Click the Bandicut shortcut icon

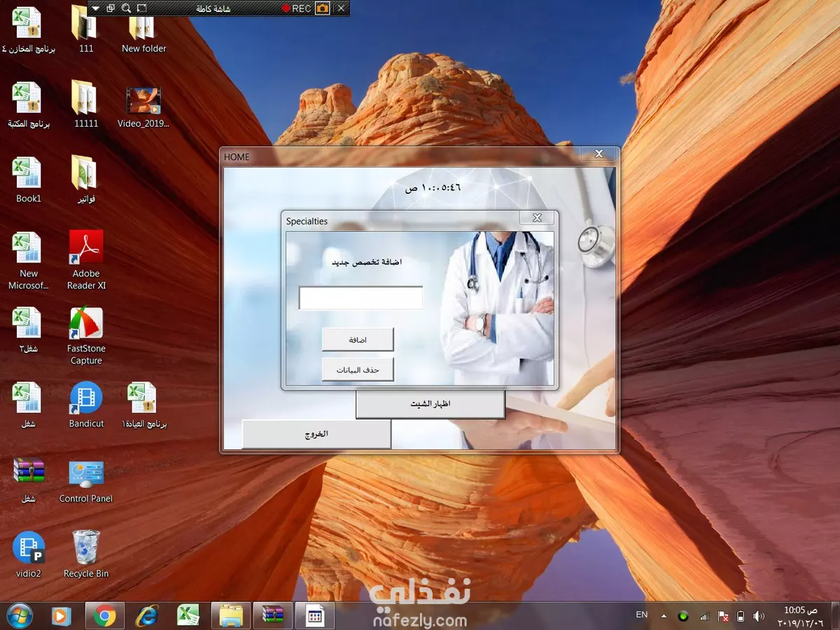86,406
